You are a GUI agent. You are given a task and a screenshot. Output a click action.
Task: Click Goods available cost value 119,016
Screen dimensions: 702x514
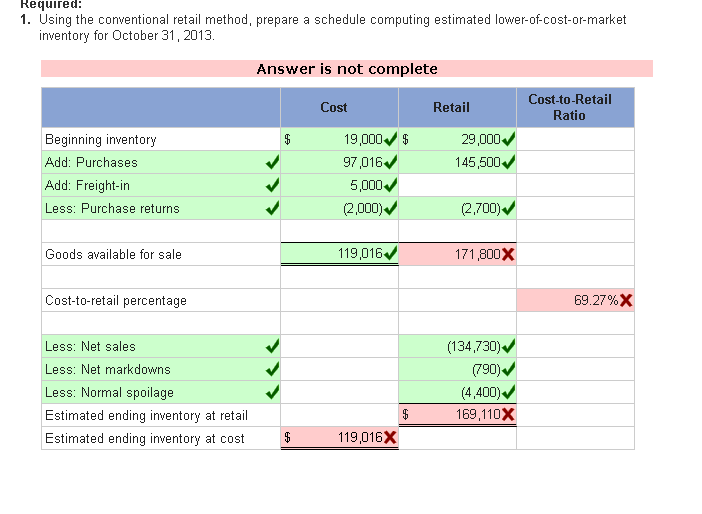pyautogui.click(x=360, y=254)
